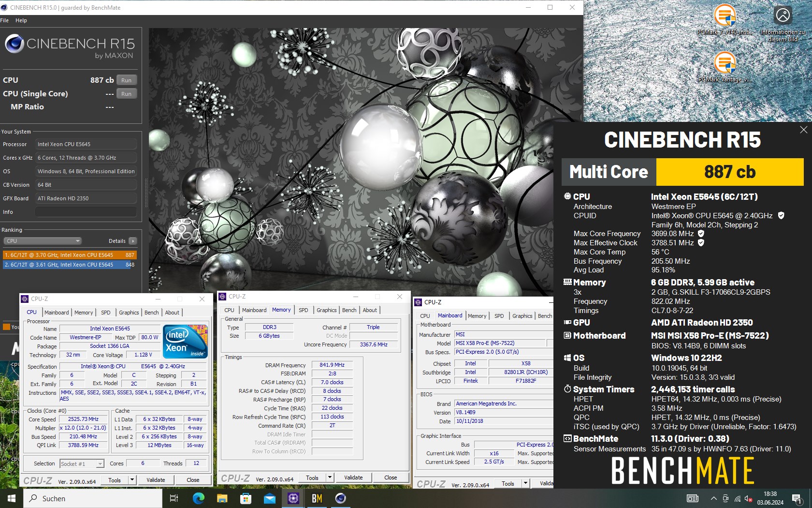The width and height of the screenshot is (812, 508).
Task: Open Informationen zu diesem Bild desktop icon
Action: click(783, 23)
